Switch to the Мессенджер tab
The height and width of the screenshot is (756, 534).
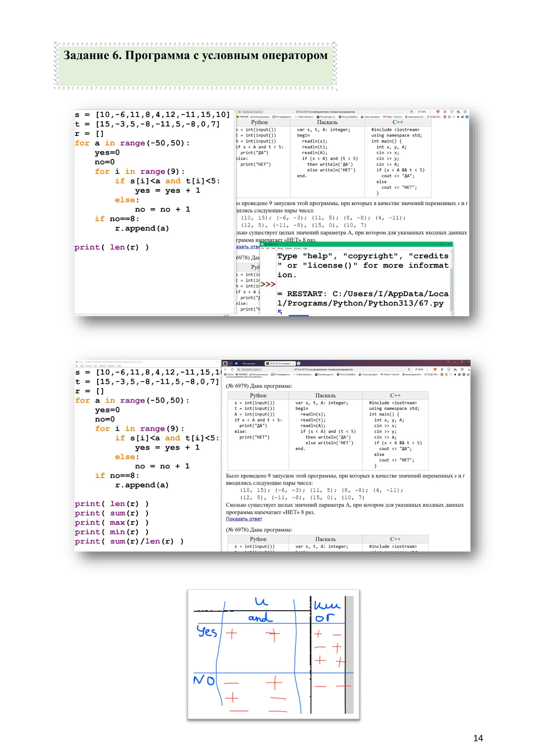point(249,363)
